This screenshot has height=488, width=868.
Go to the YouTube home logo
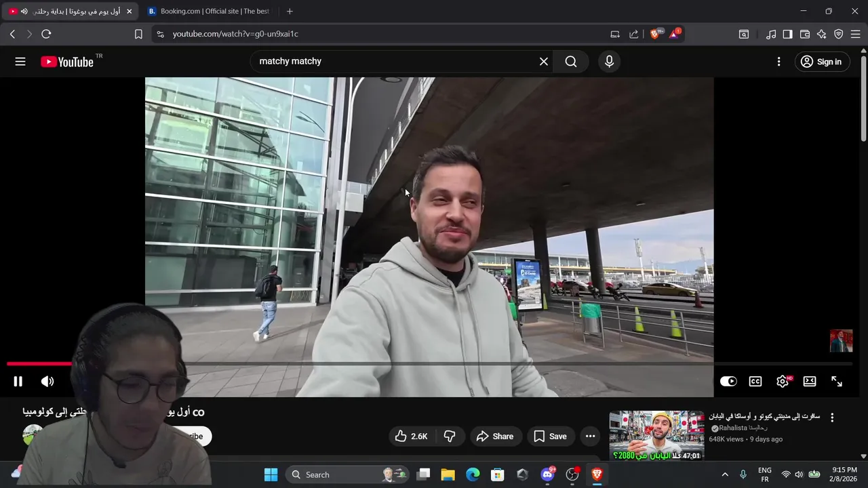(x=66, y=62)
